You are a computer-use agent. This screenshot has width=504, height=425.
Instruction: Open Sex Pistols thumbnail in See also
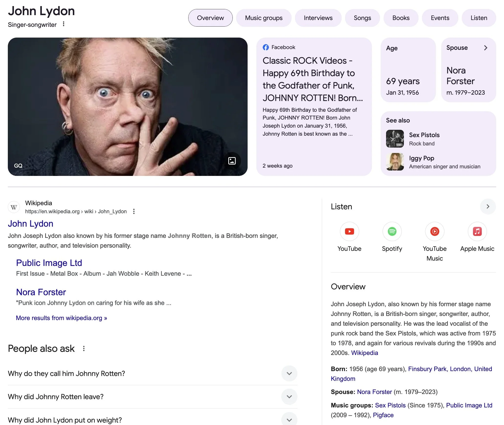coord(395,139)
